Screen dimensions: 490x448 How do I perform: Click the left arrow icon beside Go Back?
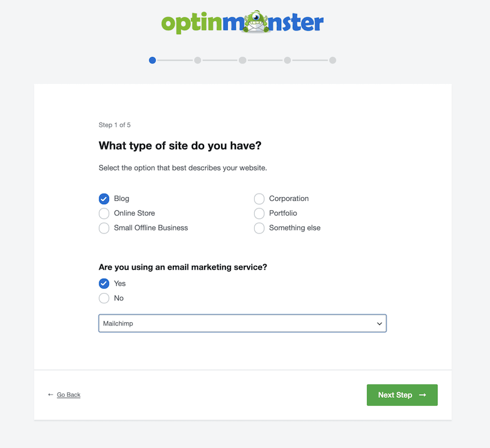tap(50, 395)
